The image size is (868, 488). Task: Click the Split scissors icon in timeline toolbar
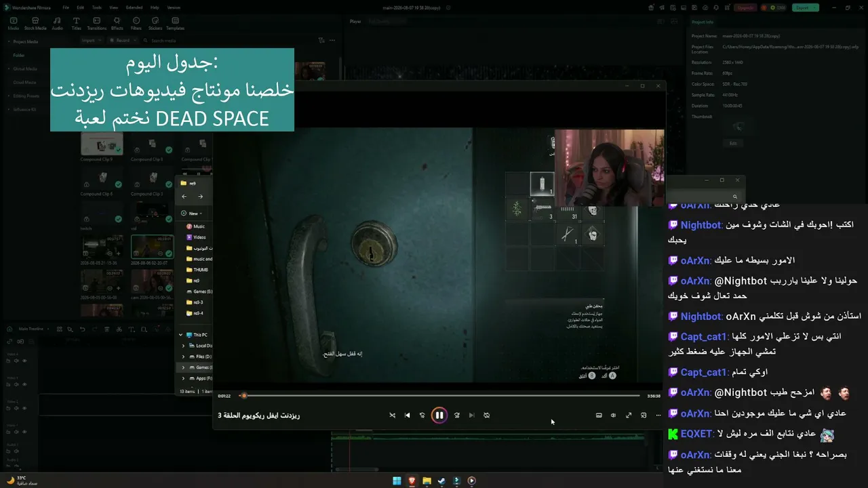click(119, 329)
